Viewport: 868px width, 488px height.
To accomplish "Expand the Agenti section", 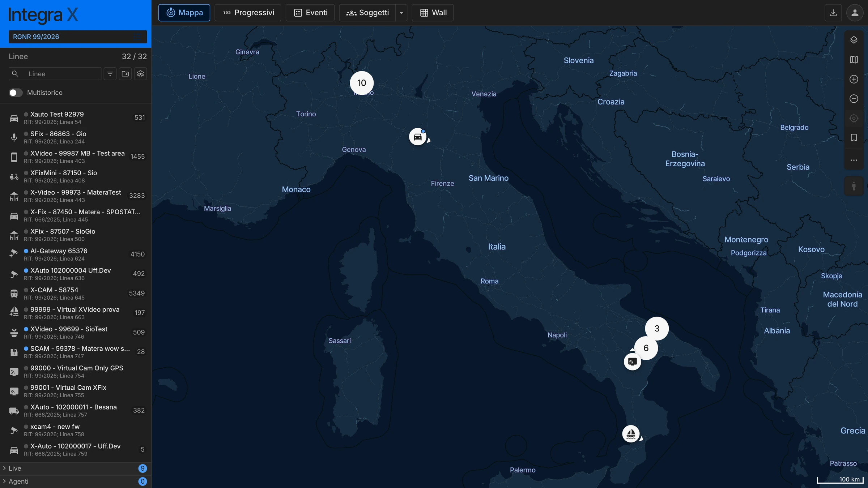I will point(76,481).
